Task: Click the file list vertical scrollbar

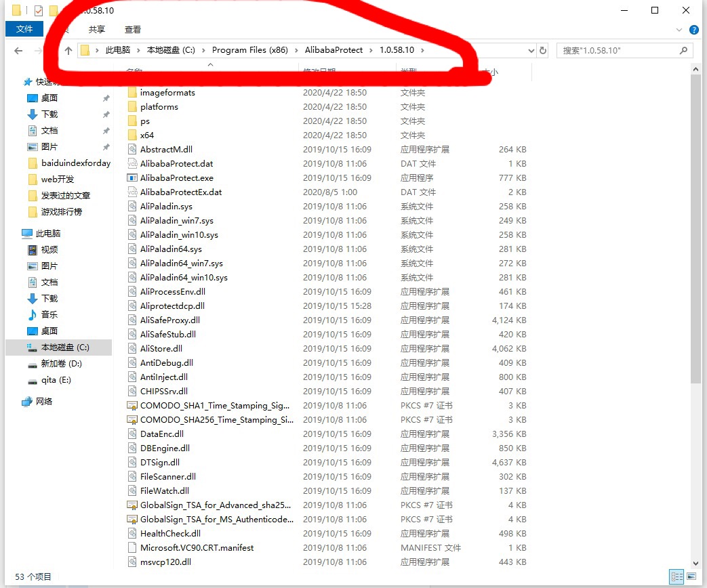Action: click(695, 230)
